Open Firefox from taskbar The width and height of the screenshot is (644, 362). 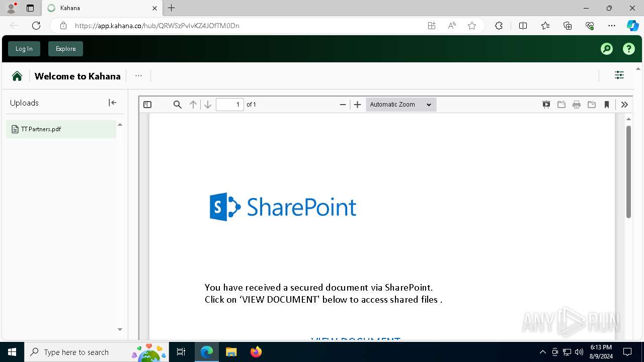coord(256,352)
